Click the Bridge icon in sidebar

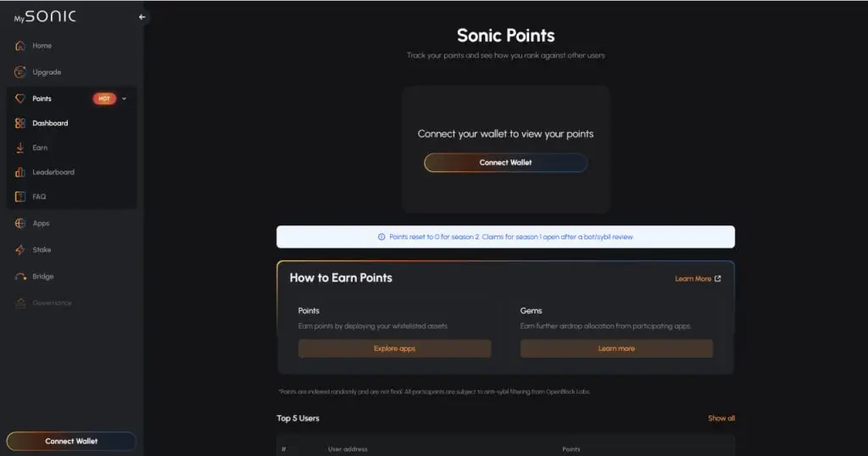pyautogui.click(x=20, y=276)
